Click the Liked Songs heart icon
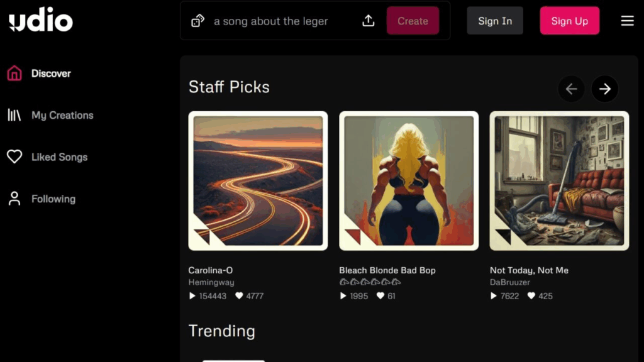 tap(14, 157)
